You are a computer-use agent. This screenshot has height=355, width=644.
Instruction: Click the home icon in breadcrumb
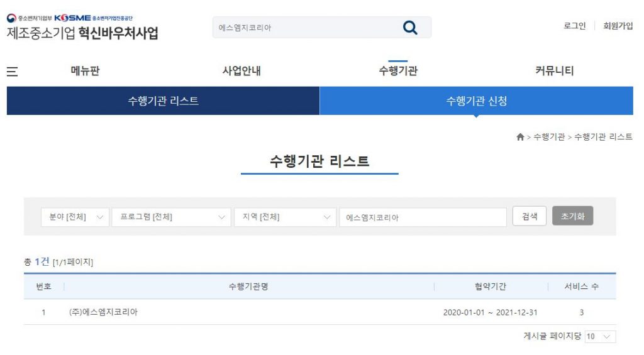[520, 137]
